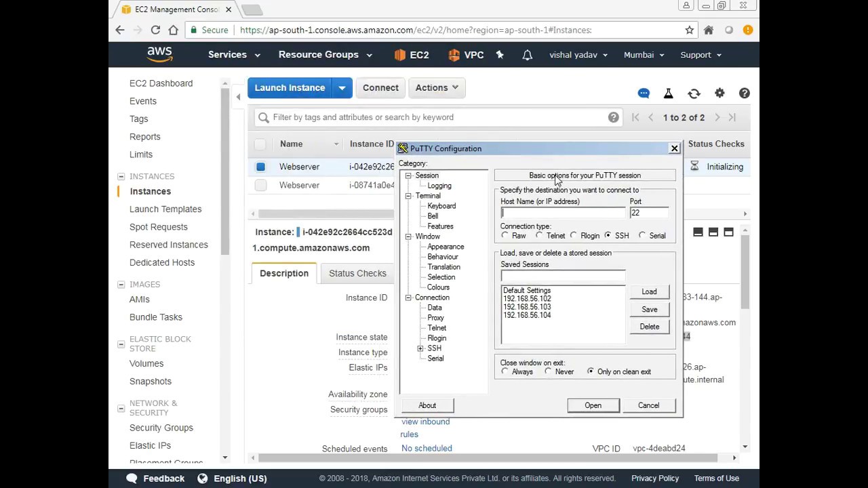Viewport: 868px width, 488px height.
Task: Click Open in PuTTY dialog
Action: [x=593, y=405]
